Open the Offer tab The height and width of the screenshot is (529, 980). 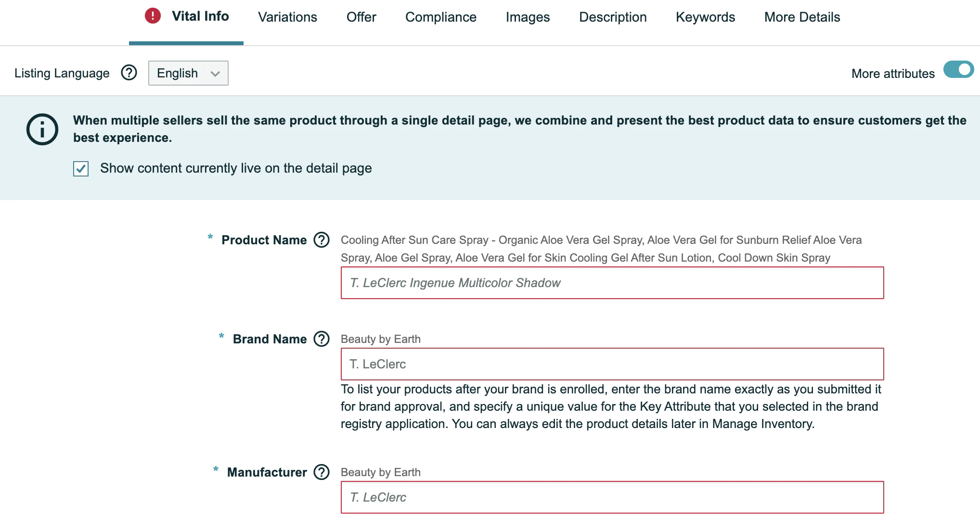tap(361, 17)
